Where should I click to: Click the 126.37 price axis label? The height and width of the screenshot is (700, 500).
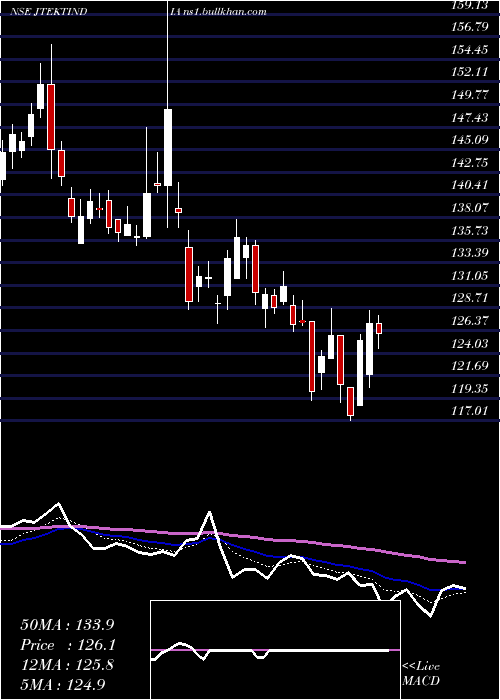click(470, 321)
